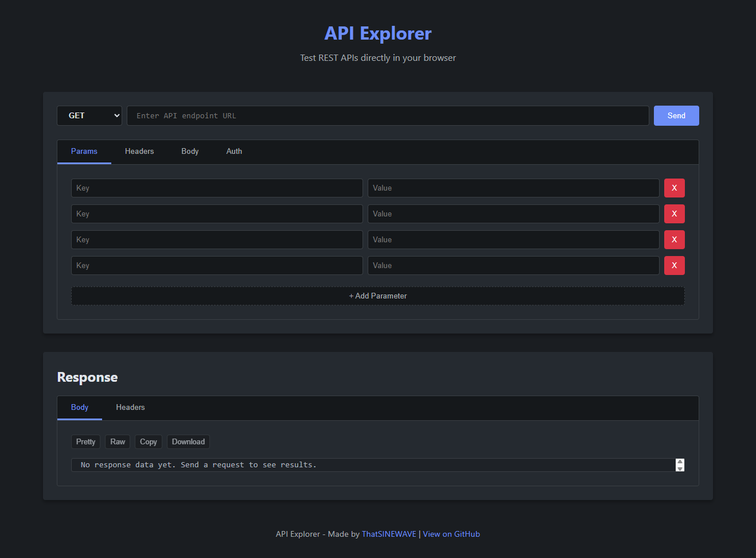Select the Auth tab
Image resolution: width=756 pixels, height=558 pixels.
[x=234, y=152]
